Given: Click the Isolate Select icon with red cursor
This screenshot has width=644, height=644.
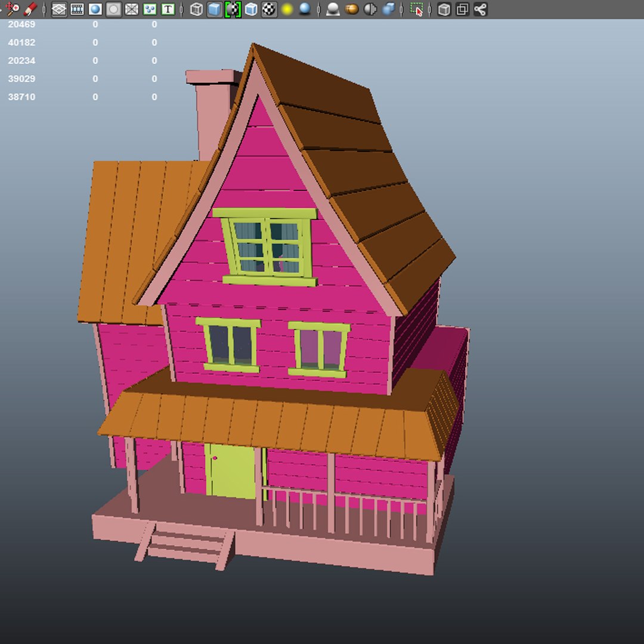Looking at the screenshot, I should [x=416, y=10].
